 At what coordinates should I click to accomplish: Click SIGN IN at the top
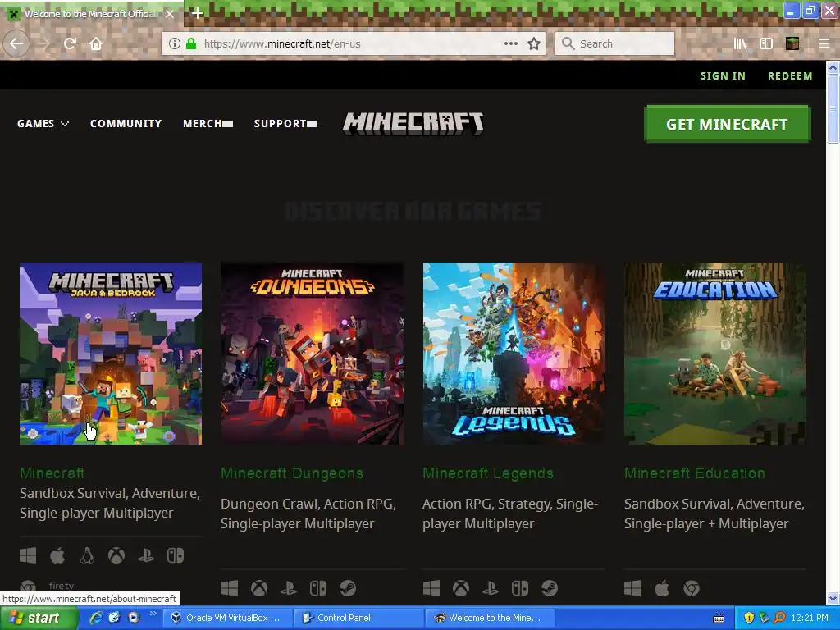tap(723, 75)
